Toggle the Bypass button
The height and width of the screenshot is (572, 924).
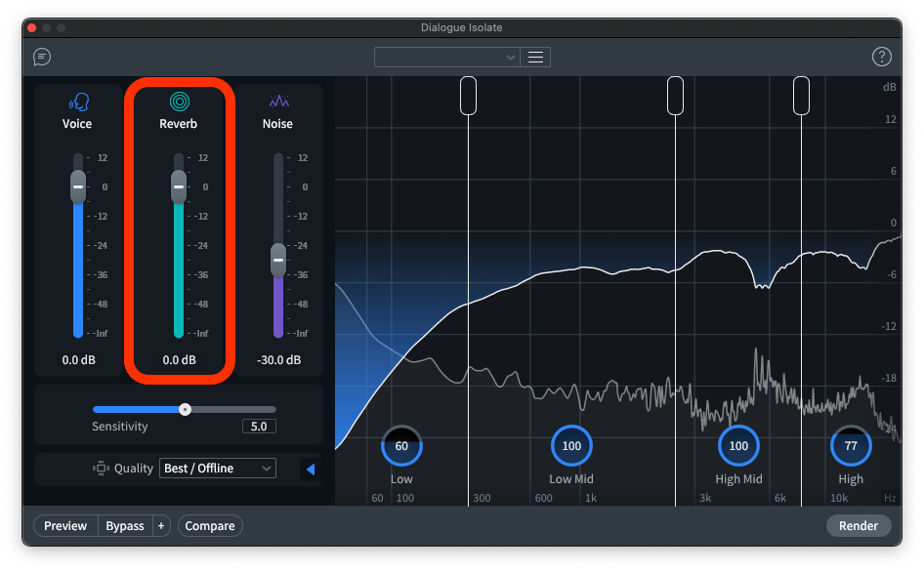coord(125,526)
